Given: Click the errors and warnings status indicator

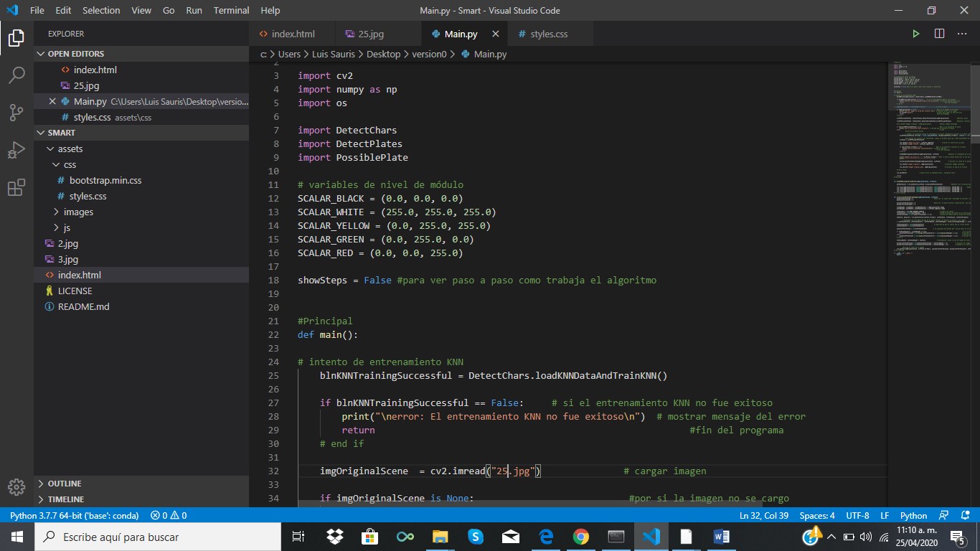Looking at the screenshot, I should [169, 515].
